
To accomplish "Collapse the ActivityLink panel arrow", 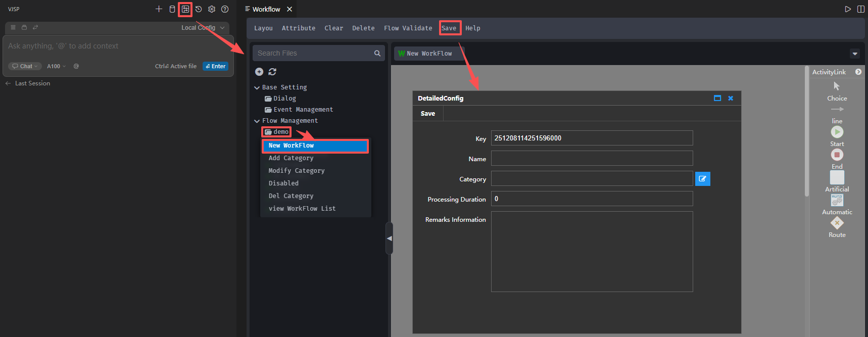I will click(x=858, y=72).
